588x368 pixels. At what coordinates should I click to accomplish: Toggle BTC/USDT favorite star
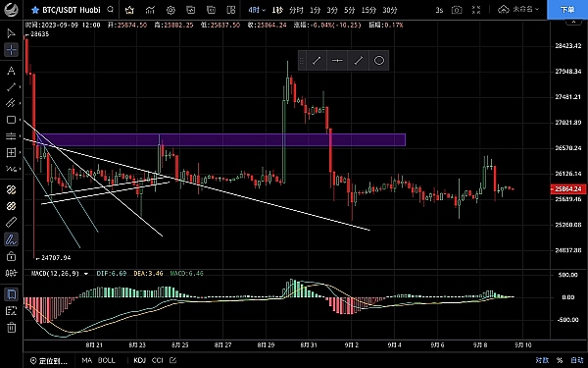35,10
